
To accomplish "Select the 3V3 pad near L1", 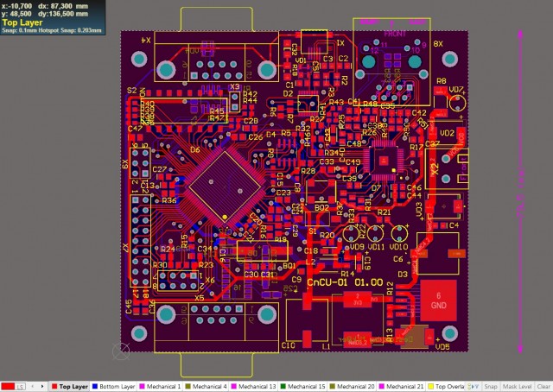I will click(357, 300).
